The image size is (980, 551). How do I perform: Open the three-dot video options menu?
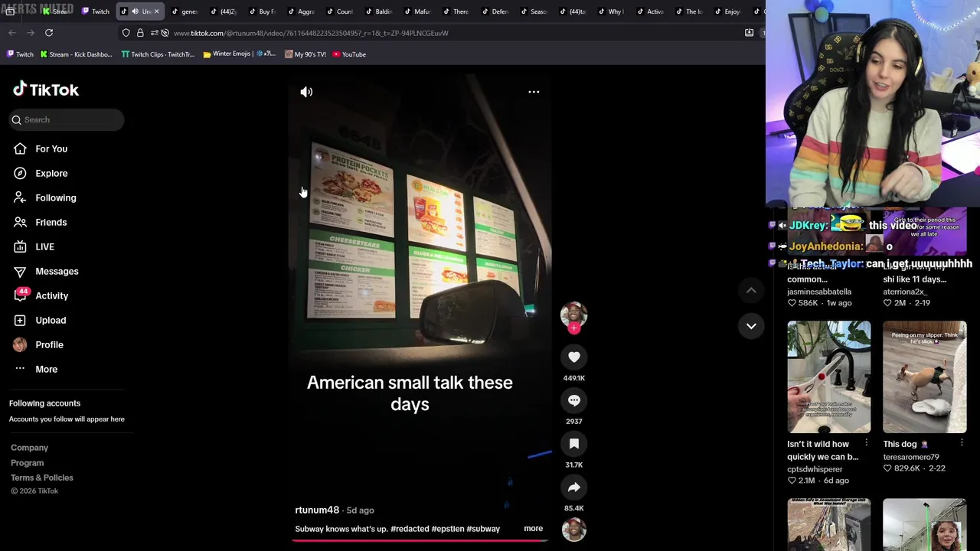534,92
